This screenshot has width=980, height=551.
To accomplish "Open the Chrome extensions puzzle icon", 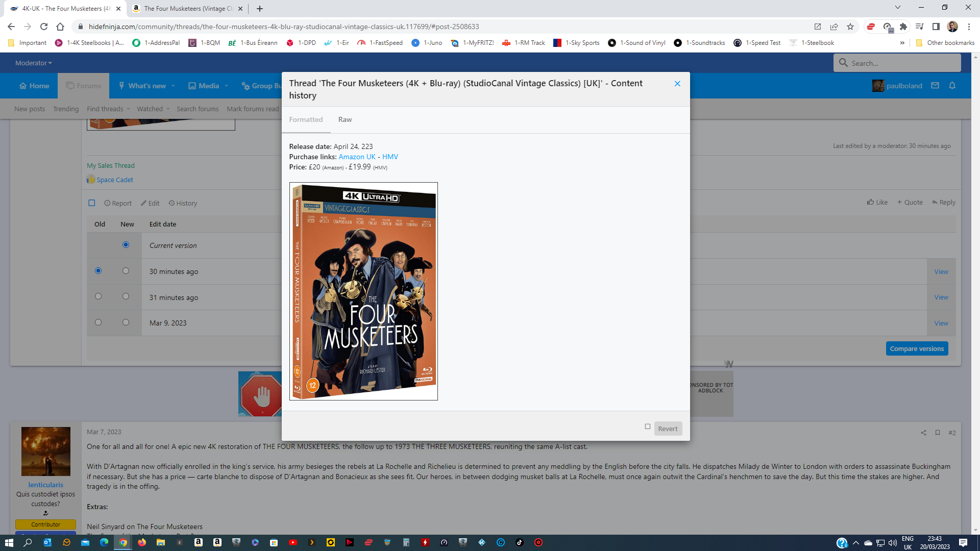I will (x=903, y=27).
